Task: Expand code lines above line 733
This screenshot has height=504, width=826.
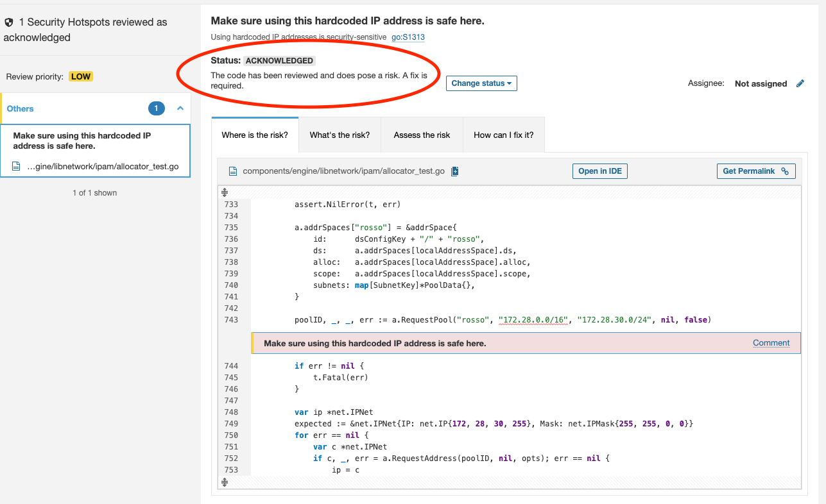Action: (x=225, y=192)
